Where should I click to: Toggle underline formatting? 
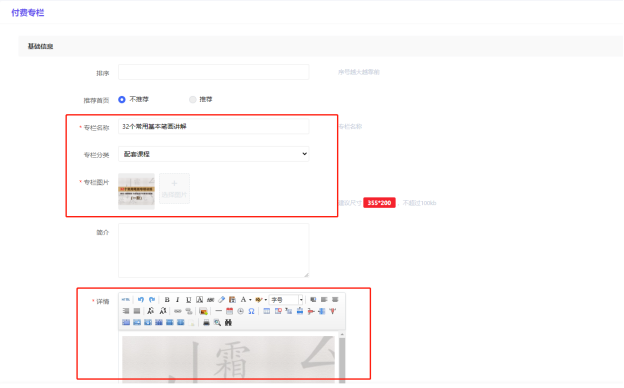(x=189, y=300)
